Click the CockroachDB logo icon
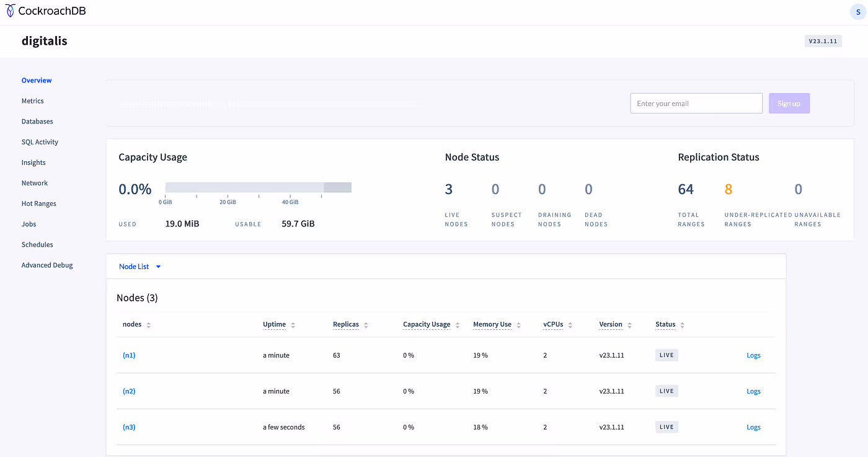 click(10, 11)
